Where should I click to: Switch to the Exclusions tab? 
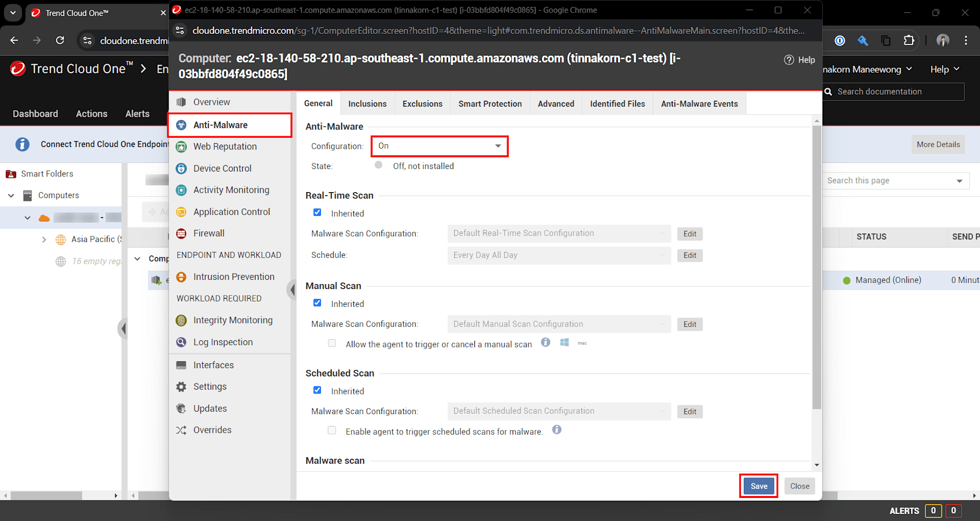click(422, 103)
